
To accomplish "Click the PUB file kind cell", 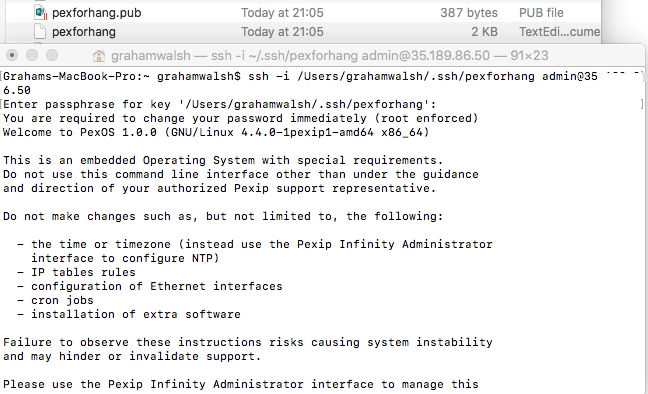I will 541,13.
